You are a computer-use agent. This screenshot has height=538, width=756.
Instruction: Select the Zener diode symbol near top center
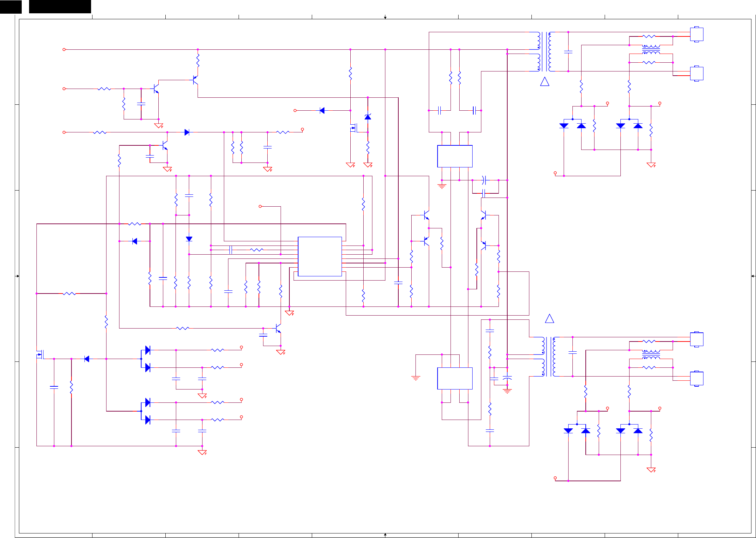367,117
